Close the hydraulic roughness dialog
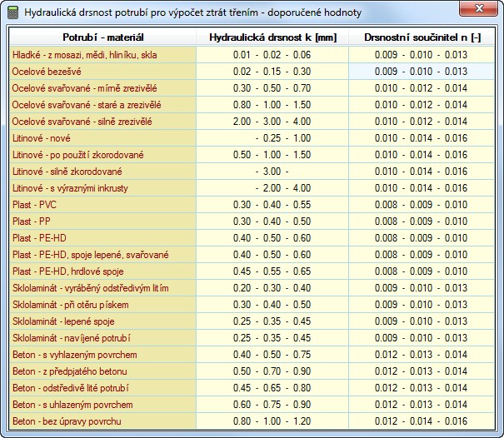Viewport: 504px width, 438px height. 478,8
